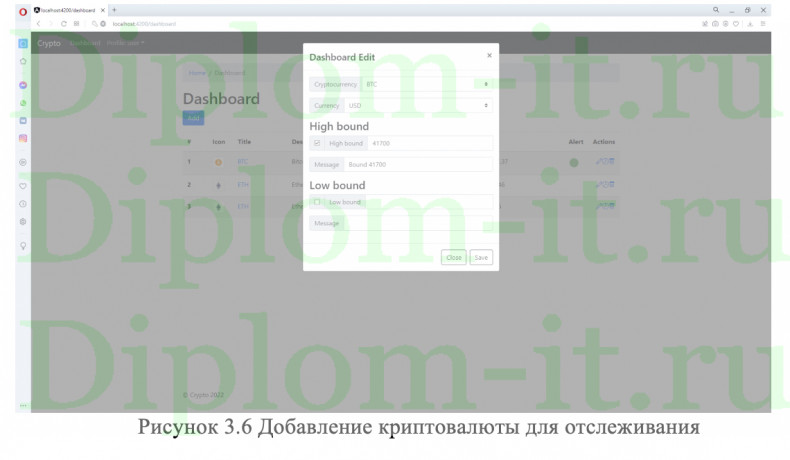Viewport: 790px width, 460px height.
Task: Click the ETH title link in row 2
Action: click(x=243, y=185)
